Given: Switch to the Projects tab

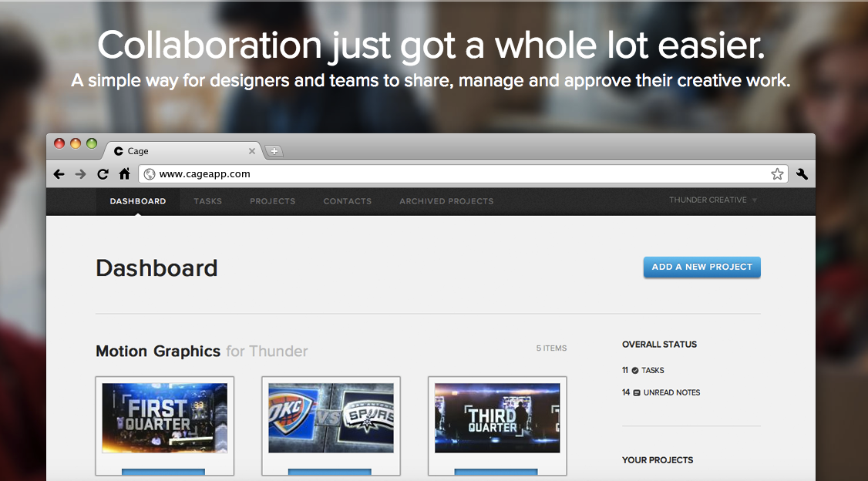Looking at the screenshot, I should [272, 201].
